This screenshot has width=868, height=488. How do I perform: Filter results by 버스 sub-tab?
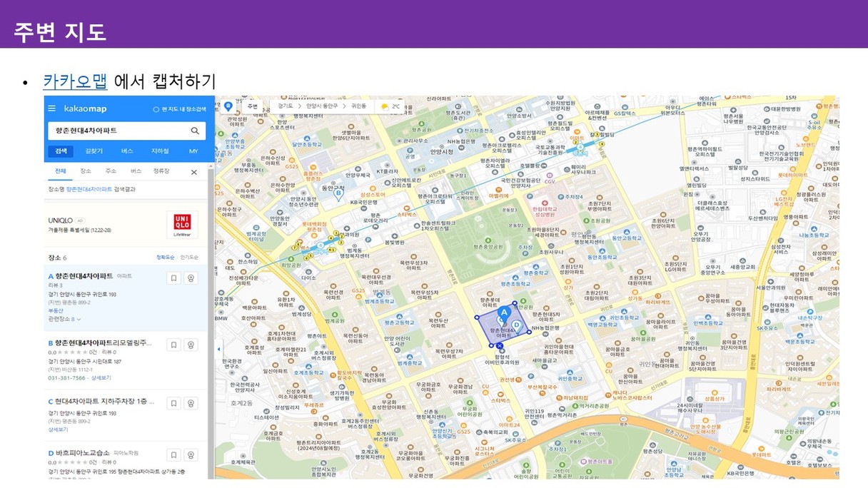point(136,171)
